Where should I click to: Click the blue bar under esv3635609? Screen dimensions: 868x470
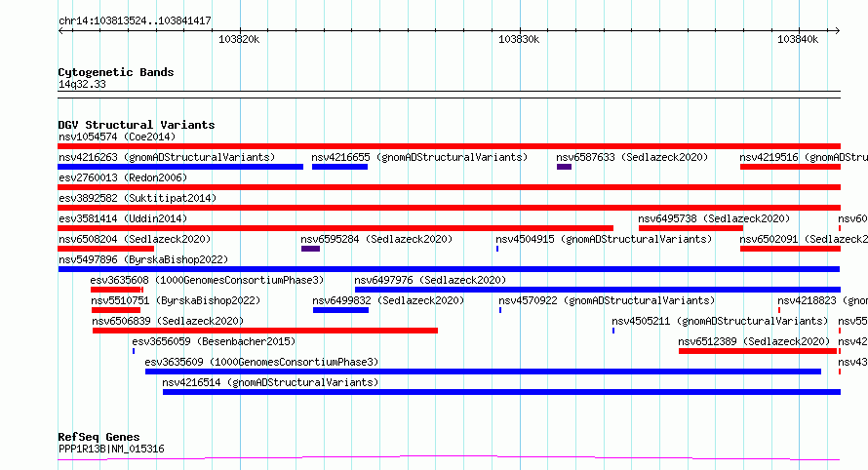click(483, 372)
